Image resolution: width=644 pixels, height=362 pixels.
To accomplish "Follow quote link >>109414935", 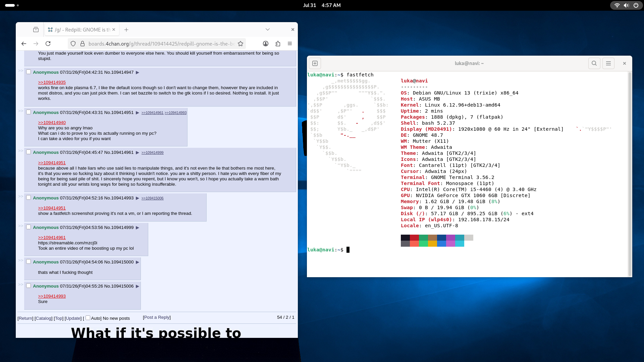I will point(52,82).
